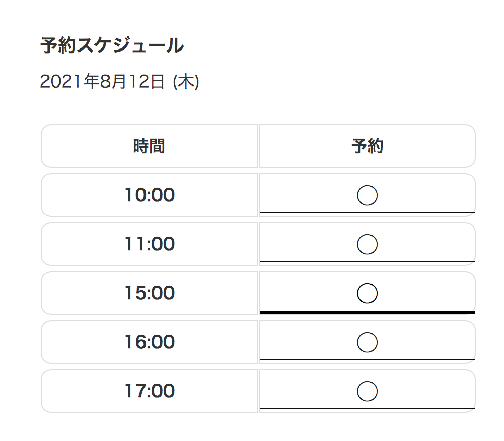Click the 時間 column header

149,146
